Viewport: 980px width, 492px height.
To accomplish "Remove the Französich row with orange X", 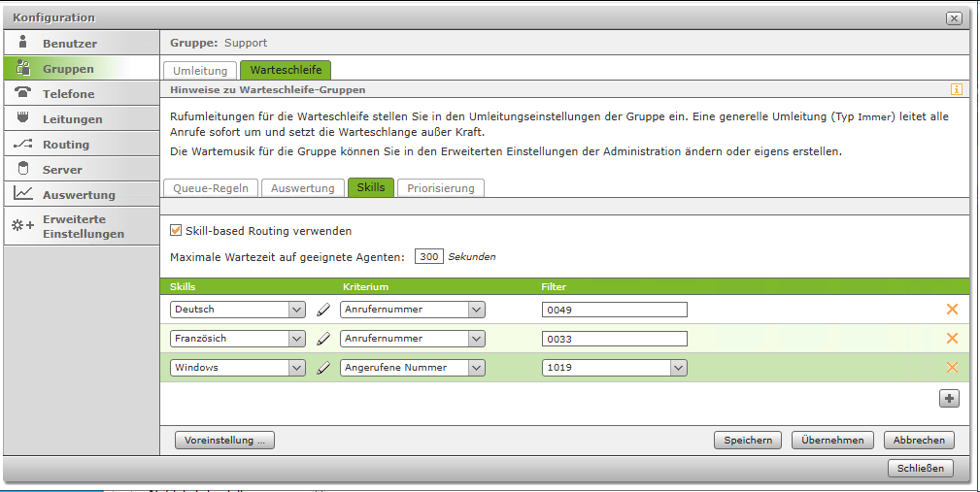I will (x=952, y=339).
